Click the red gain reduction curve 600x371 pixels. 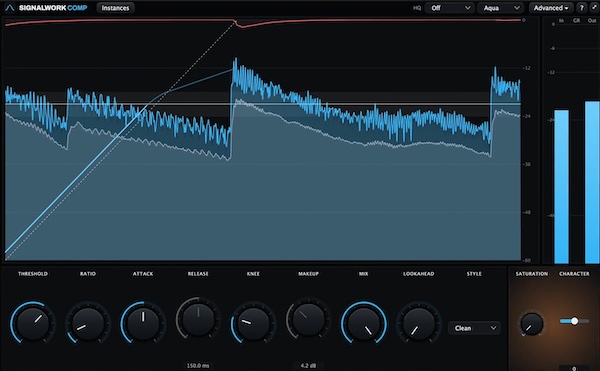[x=263, y=21]
